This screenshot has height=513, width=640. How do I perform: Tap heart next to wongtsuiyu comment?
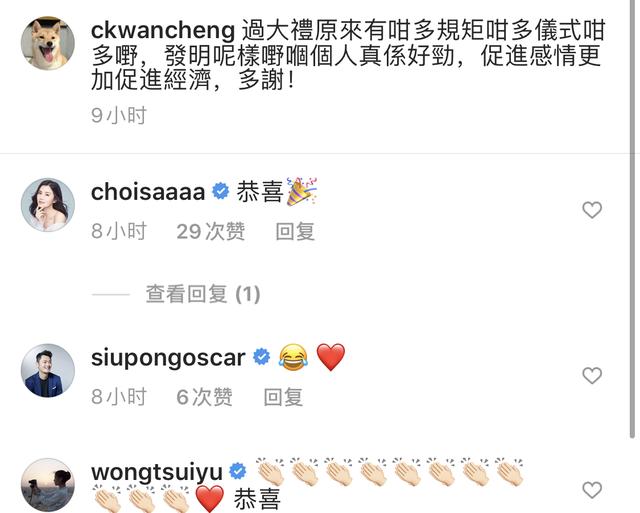point(592,490)
